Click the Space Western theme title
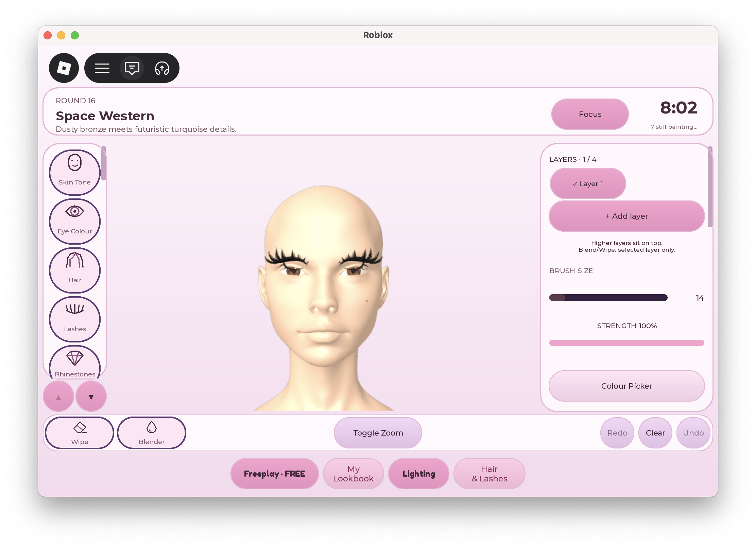The height and width of the screenshot is (547, 756). click(x=105, y=116)
